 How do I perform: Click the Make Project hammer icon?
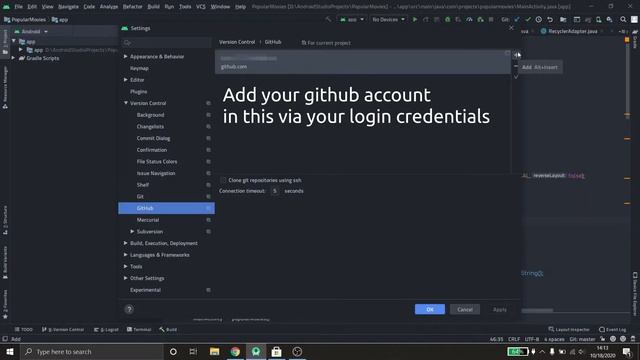tap(328, 19)
